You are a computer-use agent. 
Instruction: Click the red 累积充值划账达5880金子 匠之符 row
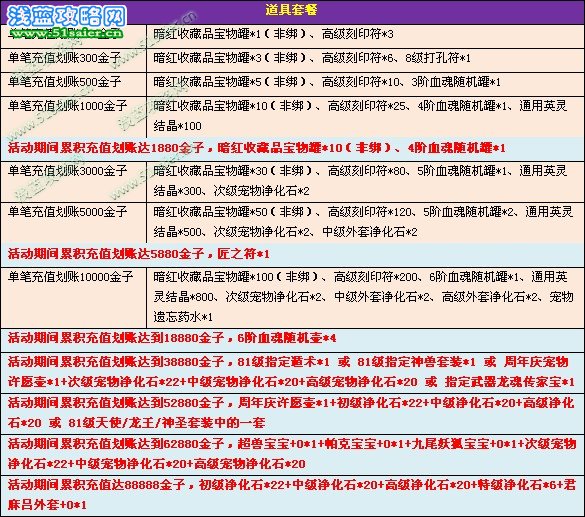(292, 254)
